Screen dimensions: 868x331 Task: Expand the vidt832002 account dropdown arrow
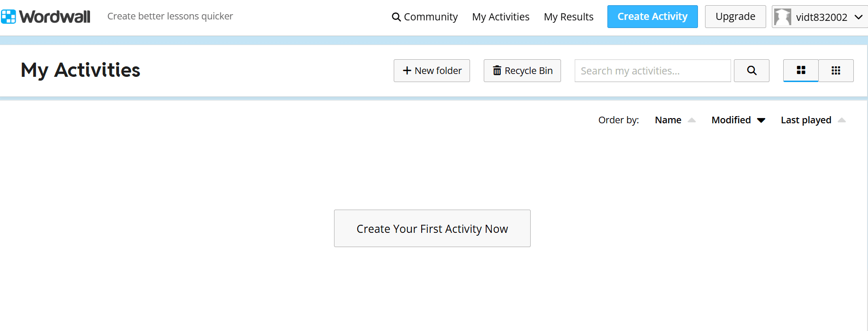click(859, 17)
